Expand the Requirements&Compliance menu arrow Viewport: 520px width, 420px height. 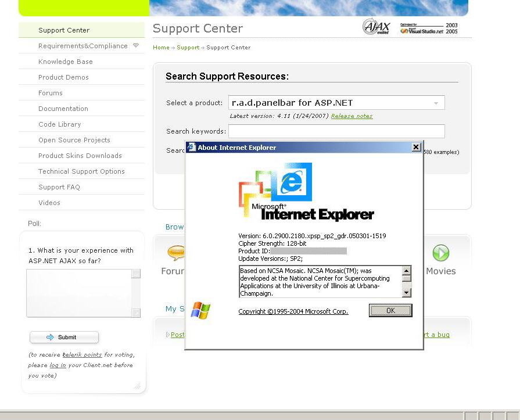point(136,45)
